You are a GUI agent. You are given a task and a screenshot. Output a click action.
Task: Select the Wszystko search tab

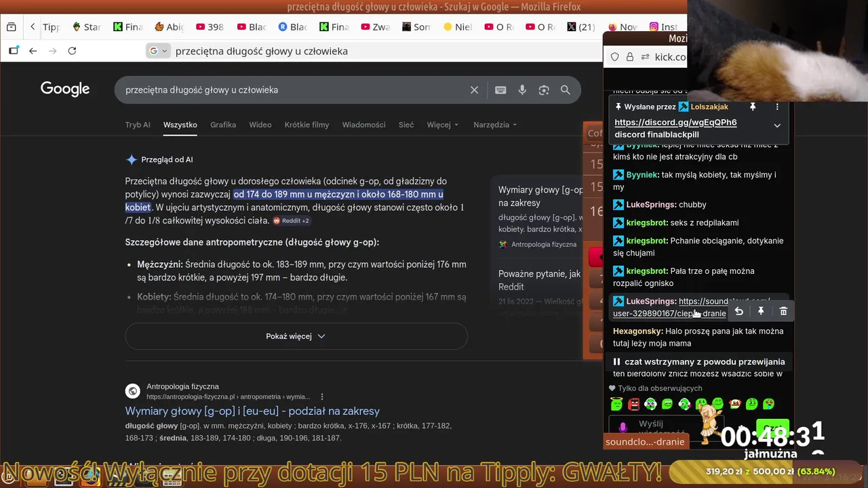180,125
